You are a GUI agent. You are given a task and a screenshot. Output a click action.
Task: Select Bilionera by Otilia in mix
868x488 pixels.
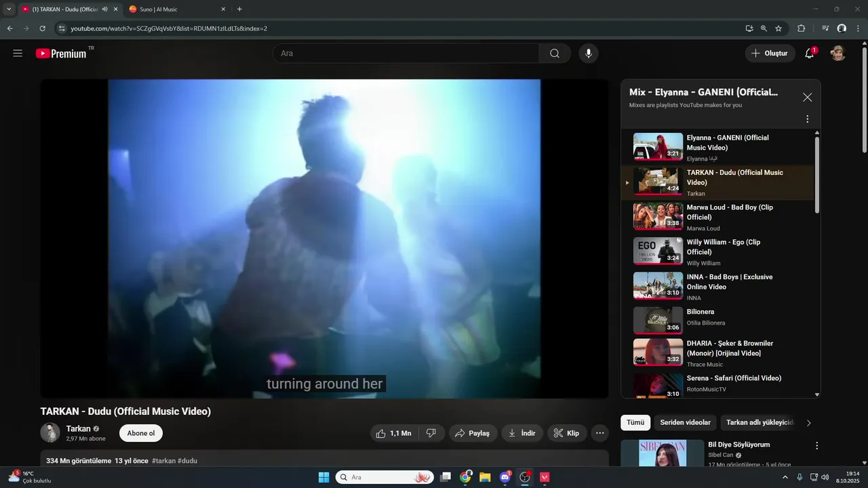(x=719, y=322)
